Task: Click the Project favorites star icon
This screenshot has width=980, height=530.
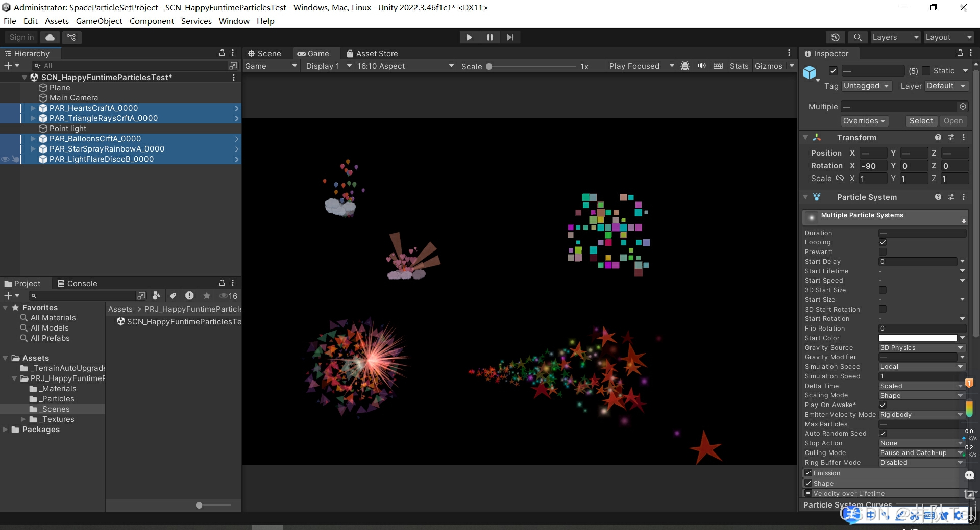Action: tap(206, 296)
